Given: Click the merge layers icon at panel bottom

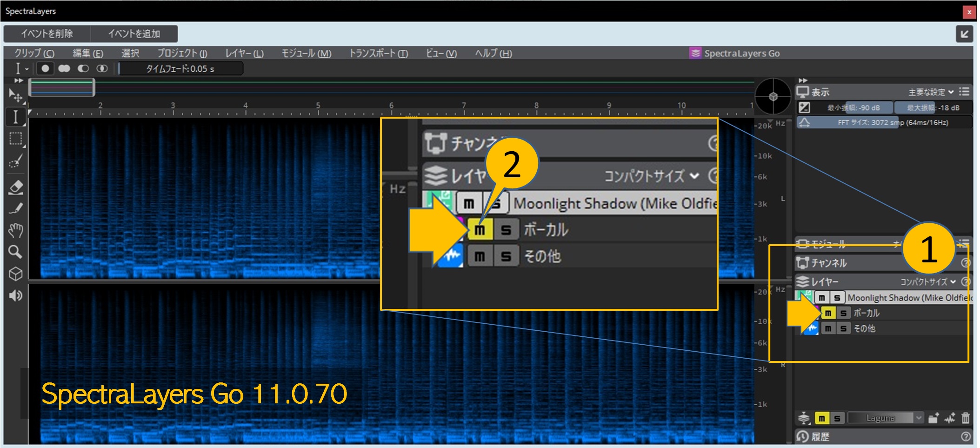Looking at the screenshot, I should tap(804, 418).
